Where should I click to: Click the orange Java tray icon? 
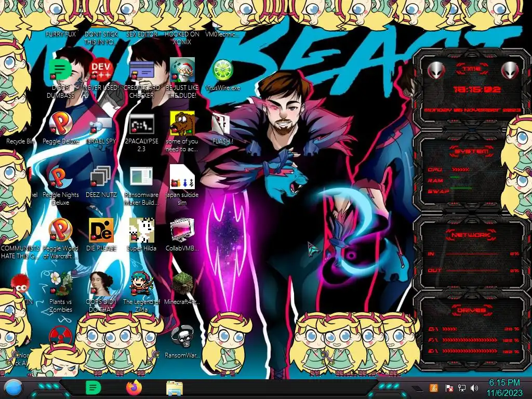pos(433,388)
